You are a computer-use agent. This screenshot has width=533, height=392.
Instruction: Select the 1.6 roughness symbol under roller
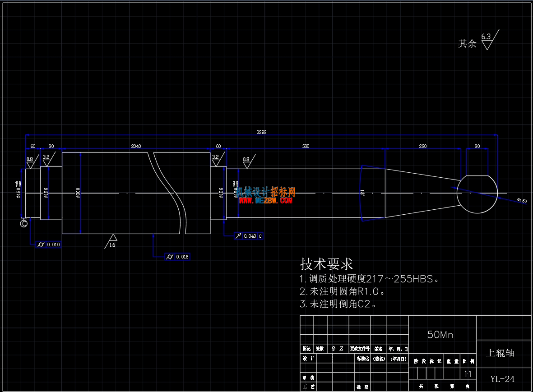111,241
